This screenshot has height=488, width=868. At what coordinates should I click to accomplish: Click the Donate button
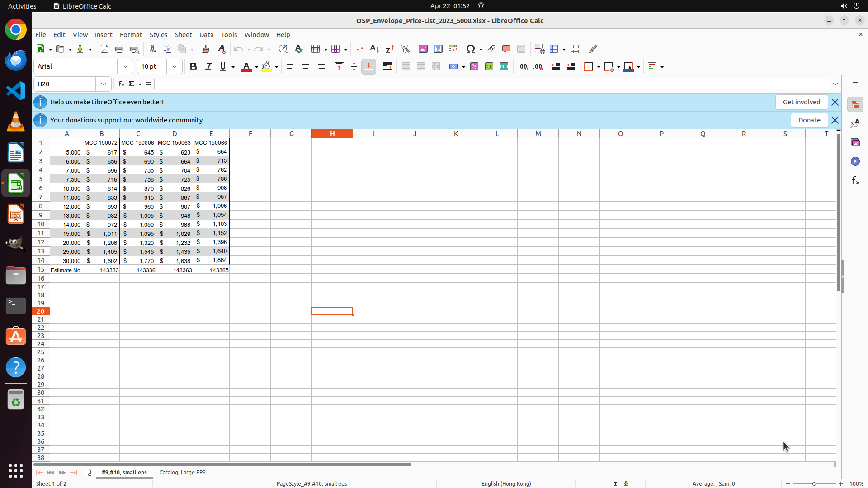(809, 120)
